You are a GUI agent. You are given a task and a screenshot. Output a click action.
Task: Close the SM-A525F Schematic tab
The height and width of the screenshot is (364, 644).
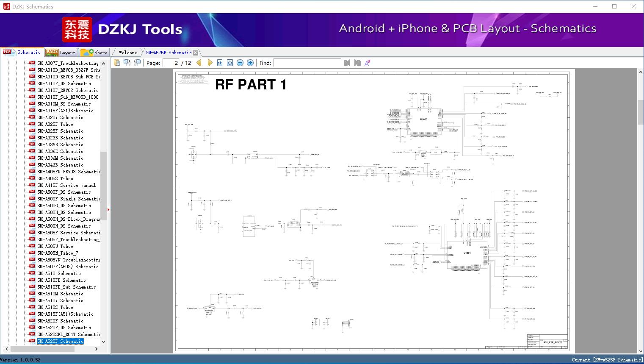click(x=195, y=53)
